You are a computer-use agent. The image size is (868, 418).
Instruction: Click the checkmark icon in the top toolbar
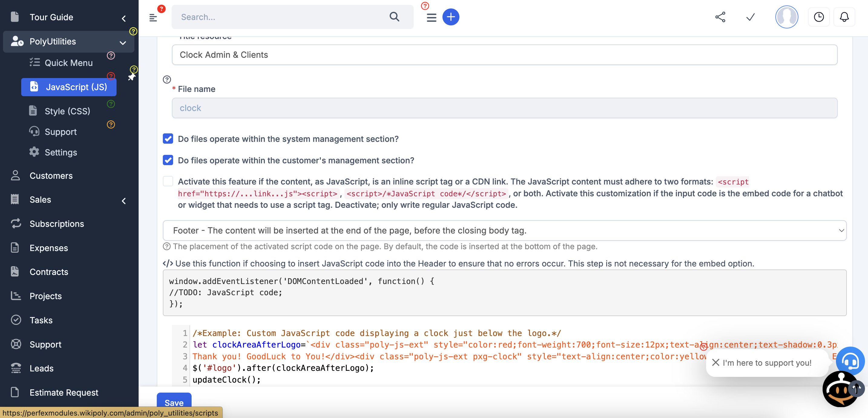(x=751, y=17)
